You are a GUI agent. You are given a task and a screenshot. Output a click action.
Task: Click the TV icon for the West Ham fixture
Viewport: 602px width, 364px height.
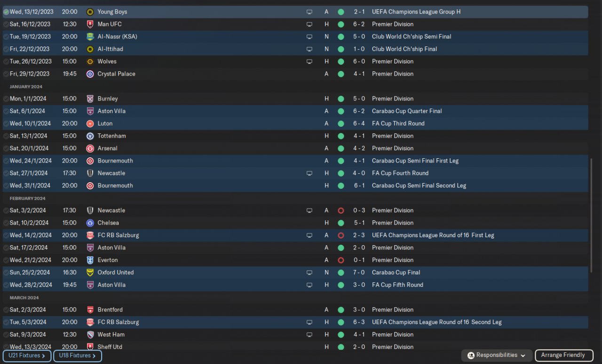click(309, 335)
